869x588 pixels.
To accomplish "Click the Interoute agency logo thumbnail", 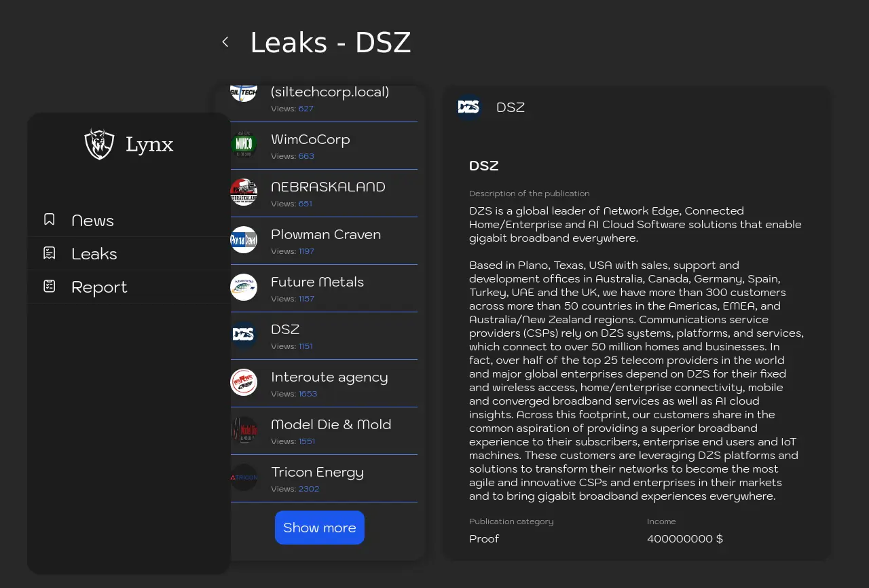I will tap(244, 382).
